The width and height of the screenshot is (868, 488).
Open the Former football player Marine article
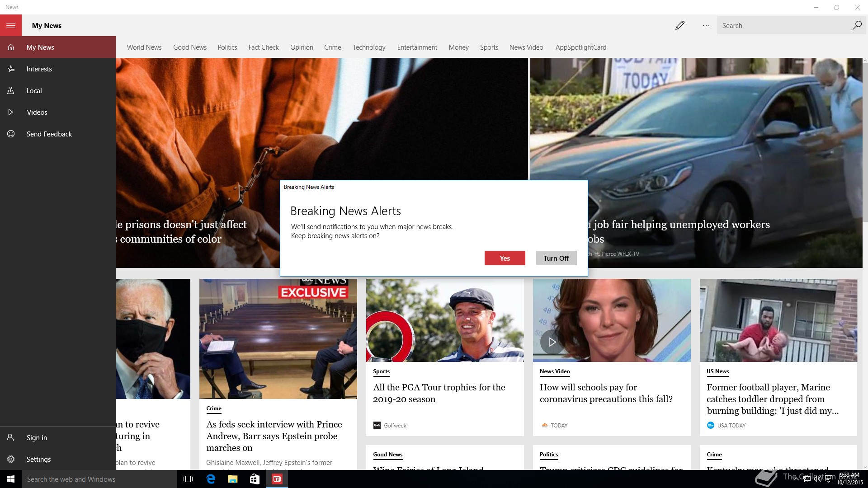click(x=773, y=399)
